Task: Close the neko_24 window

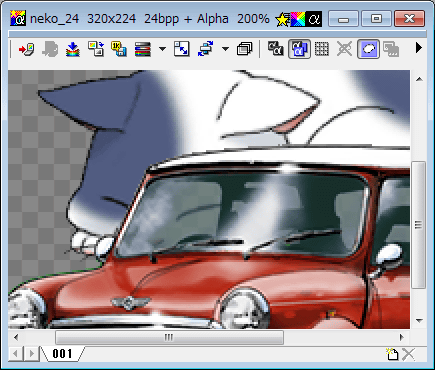Action: click(x=409, y=19)
